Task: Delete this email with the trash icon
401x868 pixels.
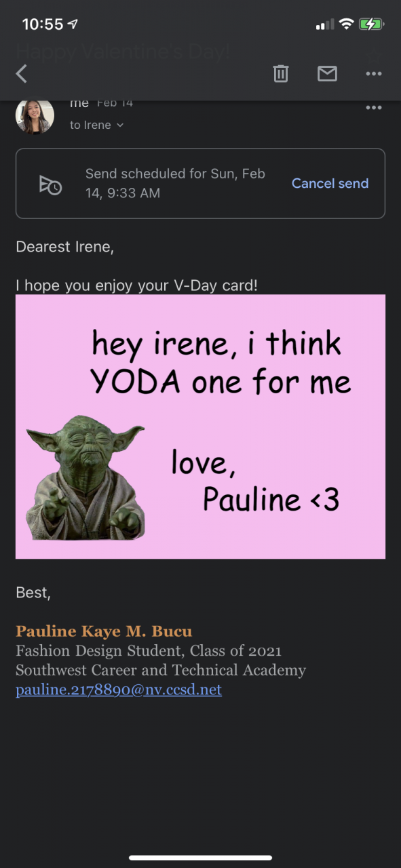Action: (x=281, y=74)
